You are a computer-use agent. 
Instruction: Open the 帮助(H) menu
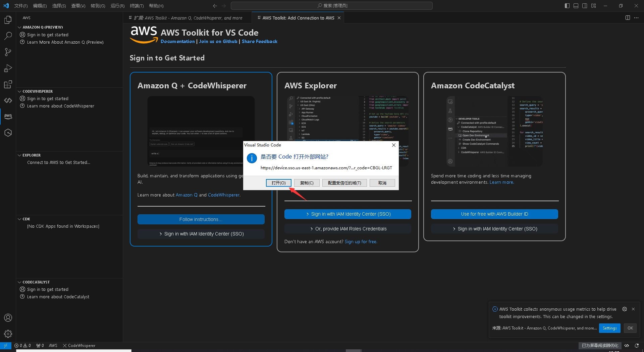click(156, 6)
